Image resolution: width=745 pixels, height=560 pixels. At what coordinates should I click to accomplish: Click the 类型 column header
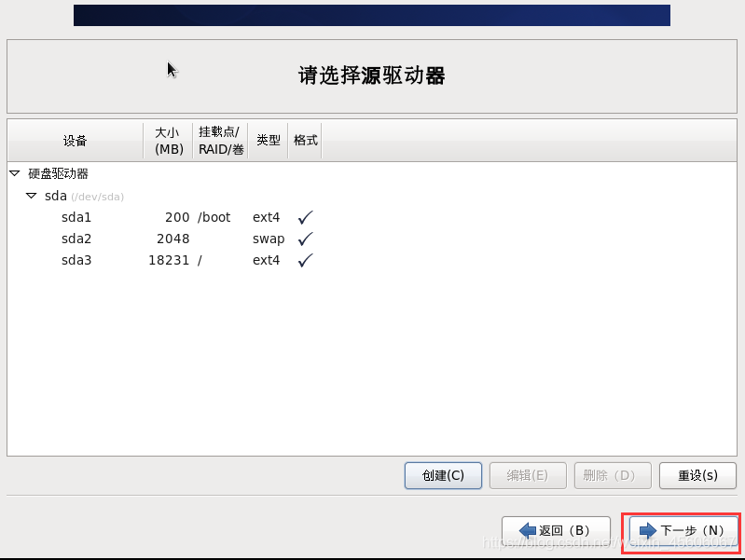pos(268,141)
